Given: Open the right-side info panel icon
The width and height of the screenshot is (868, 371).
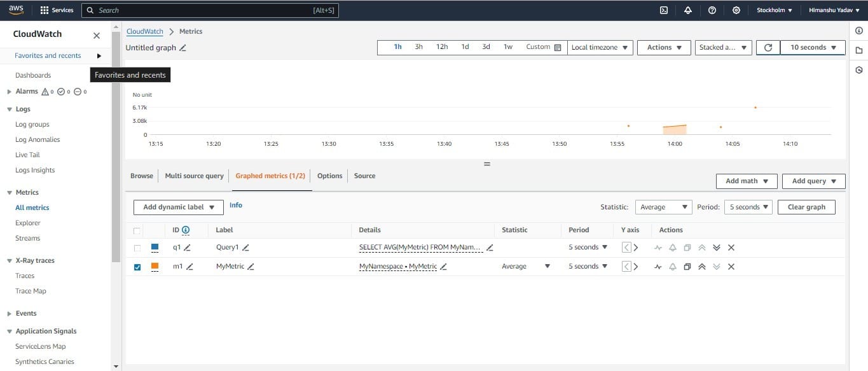Looking at the screenshot, I should pyautogui.click(x=858, y=31).
